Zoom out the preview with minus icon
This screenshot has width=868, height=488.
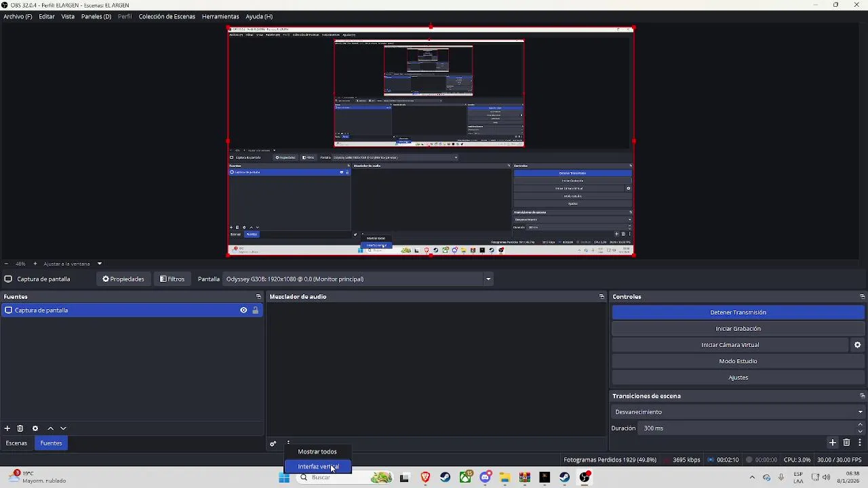click(6, 264)
